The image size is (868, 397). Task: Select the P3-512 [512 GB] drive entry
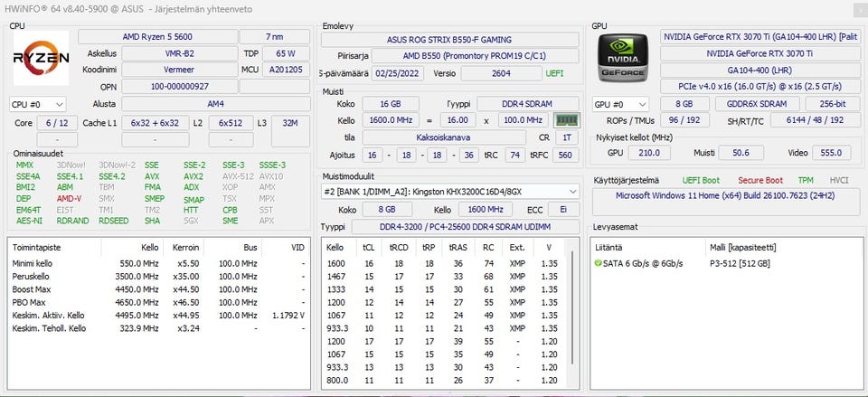tap(740, 263)
